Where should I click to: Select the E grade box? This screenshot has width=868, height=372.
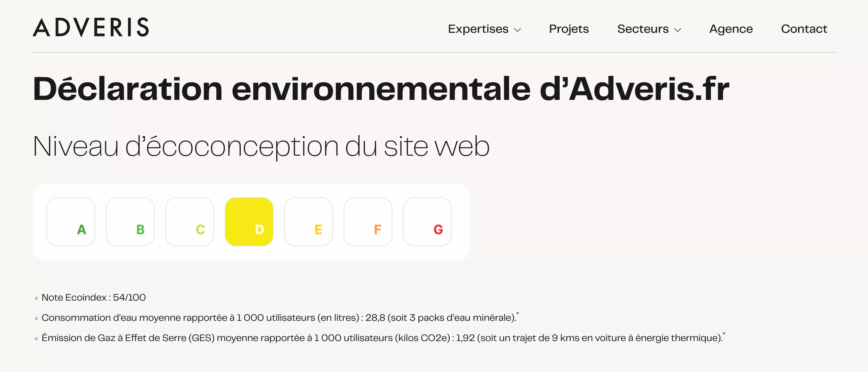pyautogui.click(x=308, y=222)
